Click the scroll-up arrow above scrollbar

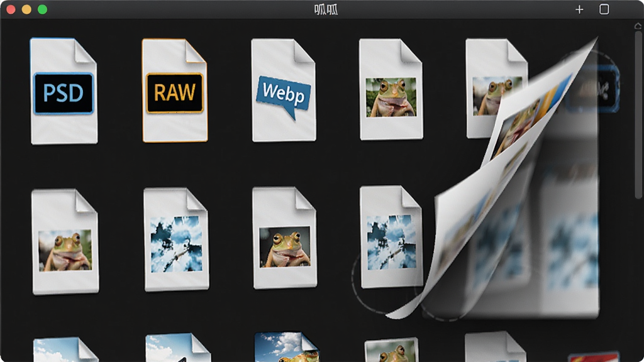(x=638, y=26)
